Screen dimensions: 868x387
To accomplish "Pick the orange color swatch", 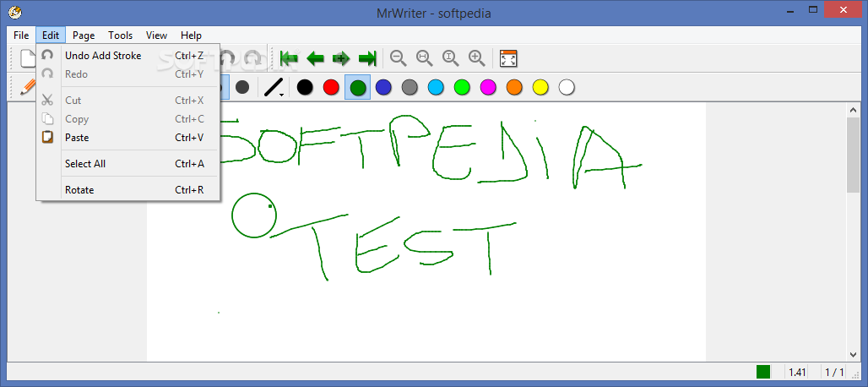I will (x=514, y=87).
